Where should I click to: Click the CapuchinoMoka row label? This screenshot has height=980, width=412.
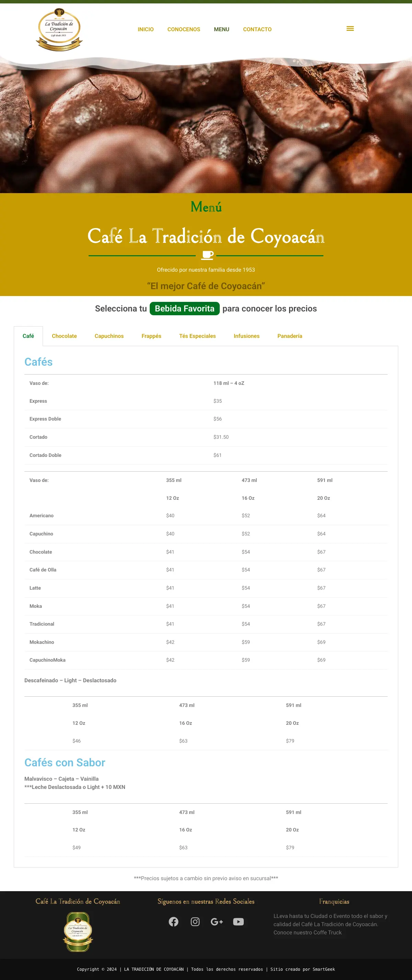tap(48, 660)
